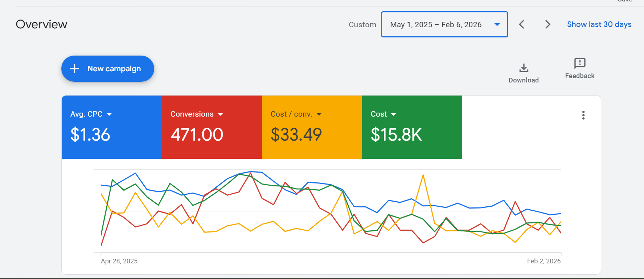Viewport: 644px width, 279px height.
Task: Open the three-dot more options menu
Action: pos(583,115)
